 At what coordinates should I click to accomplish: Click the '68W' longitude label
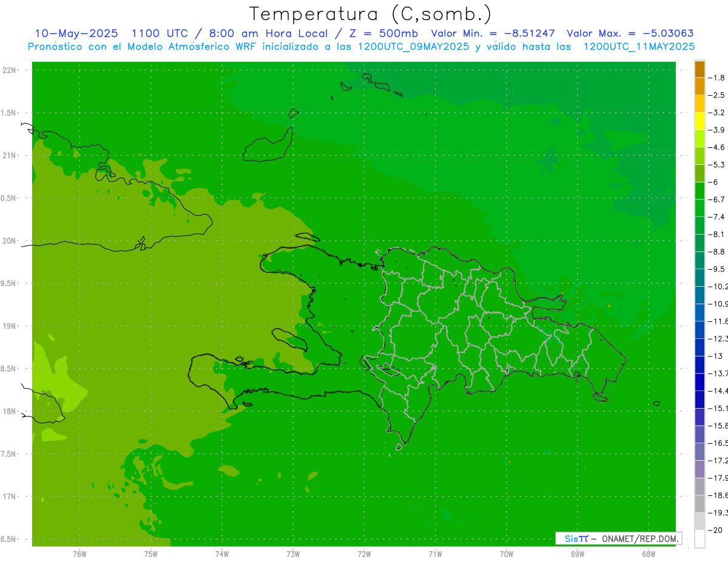click(649, 554)
